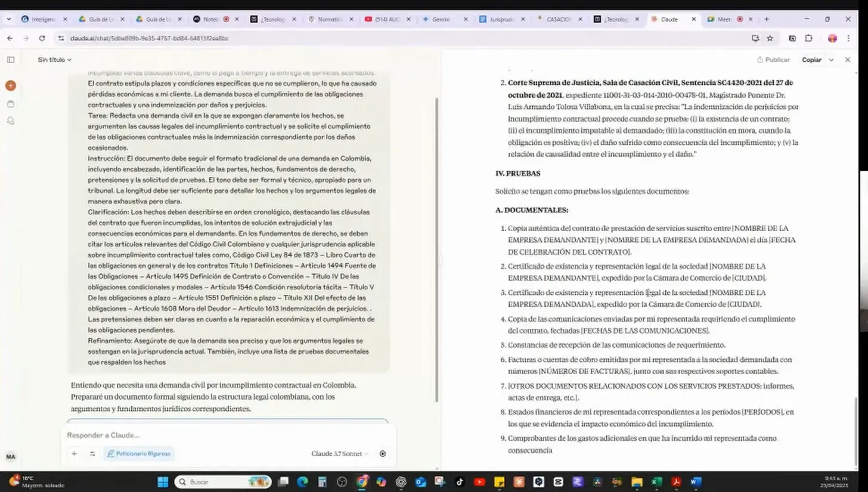
Task: Toggle the Claude sidebar panel icon
Action: tap(10, 60)
